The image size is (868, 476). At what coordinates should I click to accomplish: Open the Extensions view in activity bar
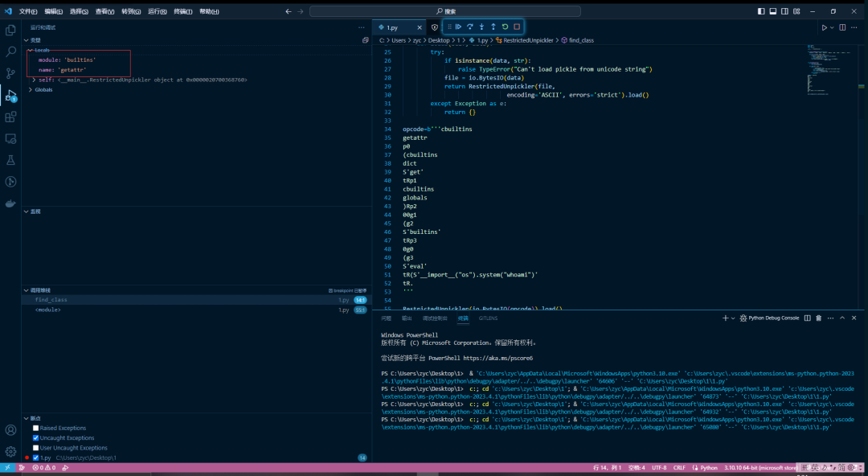tap(10, 117)
